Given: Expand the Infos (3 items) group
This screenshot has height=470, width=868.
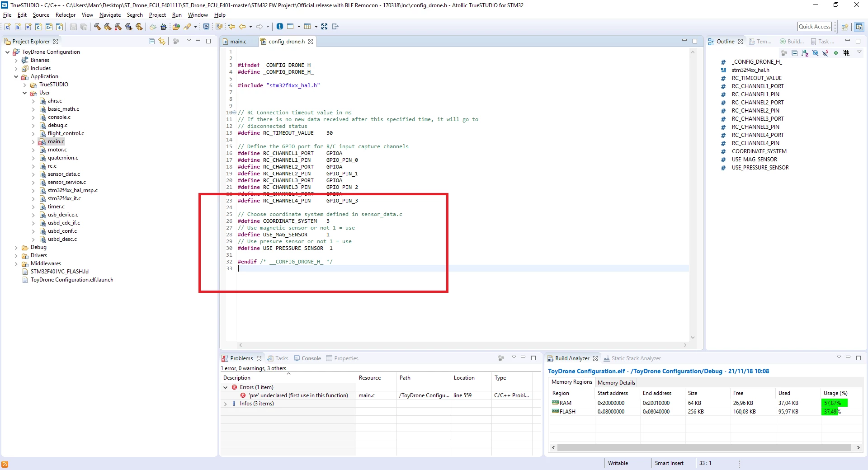Looking at the screenshot, I should pos(225,404).
